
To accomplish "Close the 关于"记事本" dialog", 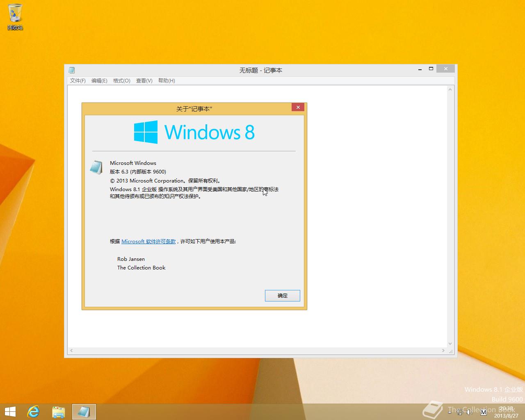I will click(298, 107).
